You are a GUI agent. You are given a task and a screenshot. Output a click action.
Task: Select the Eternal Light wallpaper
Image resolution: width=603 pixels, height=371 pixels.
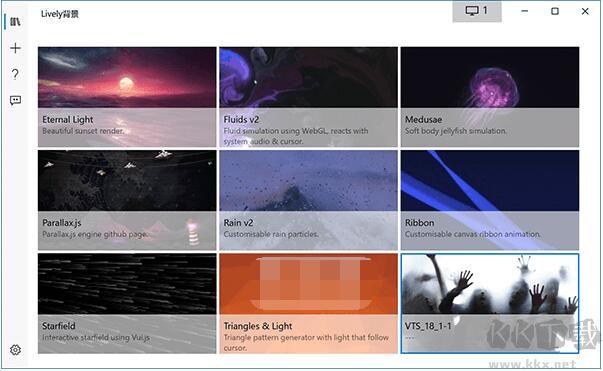click(127, 97)
